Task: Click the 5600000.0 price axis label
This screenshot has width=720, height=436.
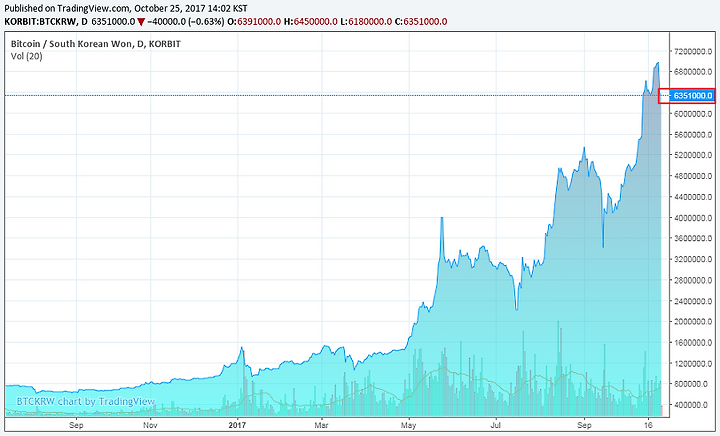Action: 693,134
